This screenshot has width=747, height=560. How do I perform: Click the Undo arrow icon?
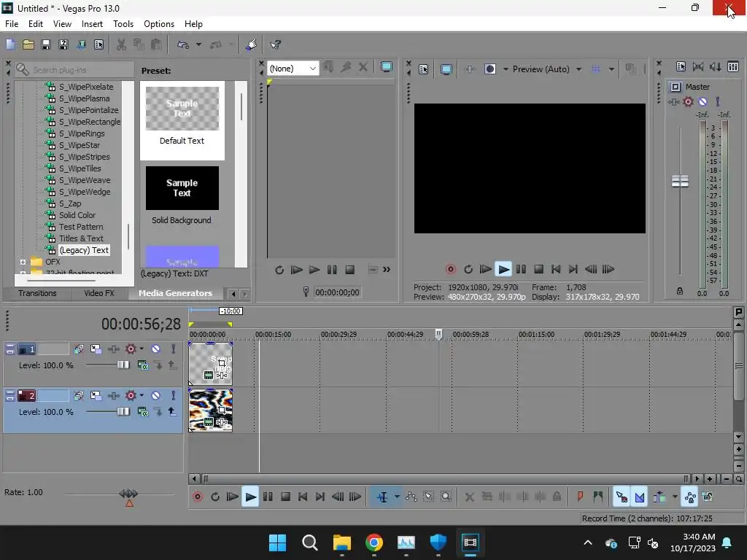pyautogui.click(x=183, y=44)
